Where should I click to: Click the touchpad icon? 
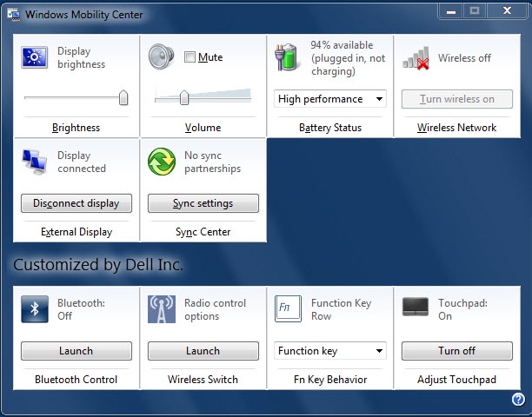click(x=416, y=306)
